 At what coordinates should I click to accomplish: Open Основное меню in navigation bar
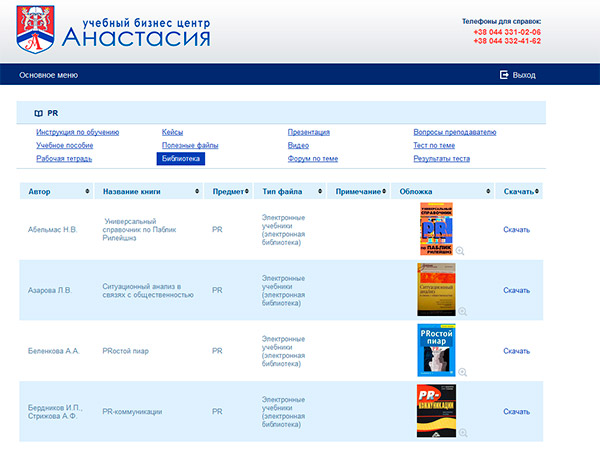tap(48, 75)
